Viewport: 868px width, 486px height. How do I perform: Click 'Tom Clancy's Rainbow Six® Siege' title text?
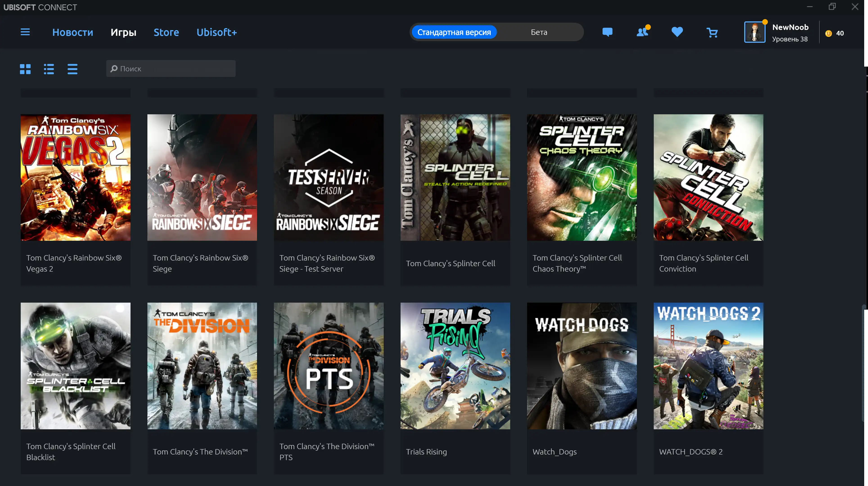pyautogui.click(x=201, y=263)
